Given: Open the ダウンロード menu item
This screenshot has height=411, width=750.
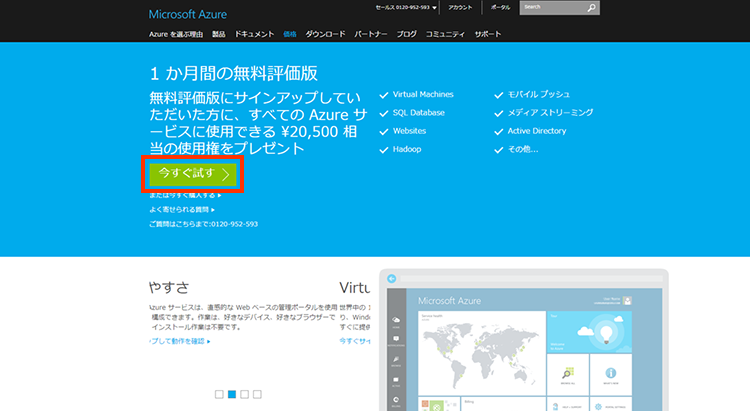Looking at the screenshot, I should [326, 34].
